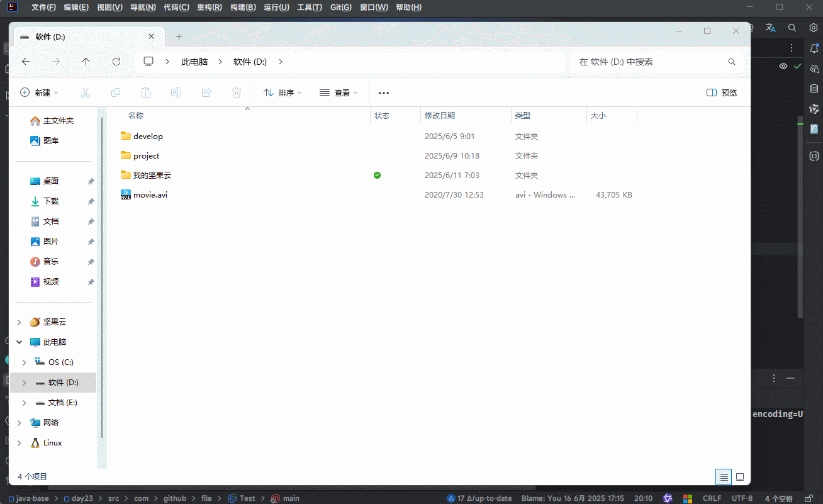Click 此电脑 in the address breadcrumb

pyautogui.click(x=194, y=62)
